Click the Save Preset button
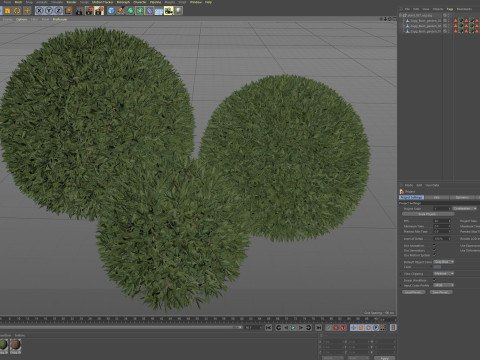The width and height of the screenshot is (480, 360). [441, 292]
